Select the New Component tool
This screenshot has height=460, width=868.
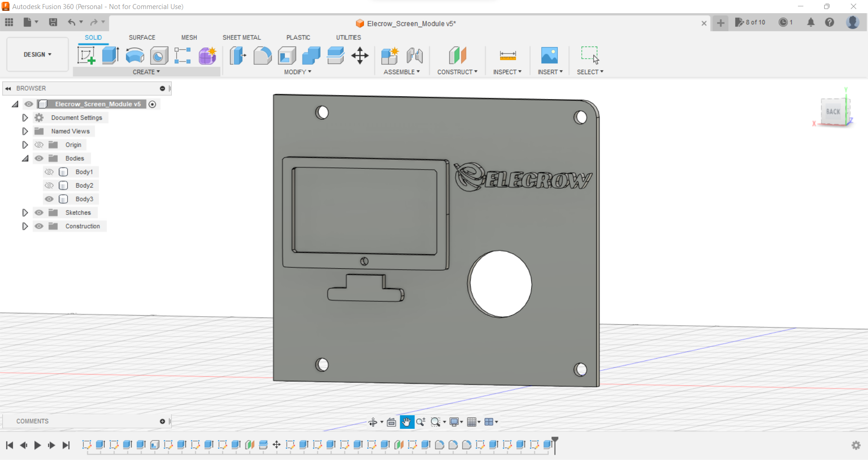390,56
